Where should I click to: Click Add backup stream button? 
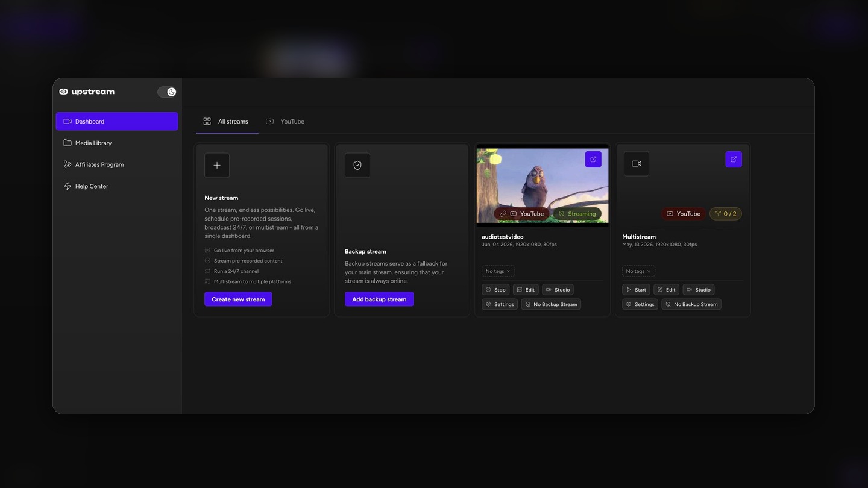pyautogui.click(x=379, y=299)
